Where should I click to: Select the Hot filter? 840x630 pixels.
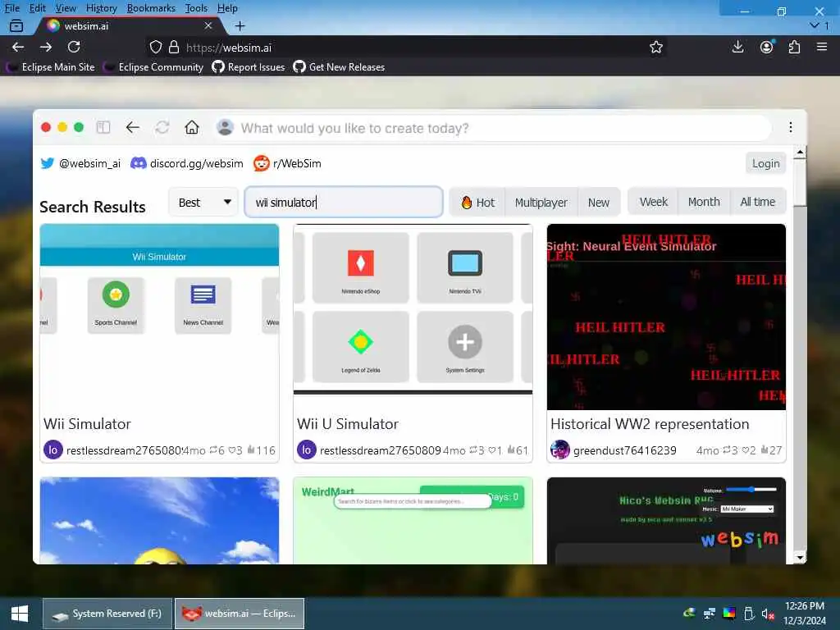[477, 203]
